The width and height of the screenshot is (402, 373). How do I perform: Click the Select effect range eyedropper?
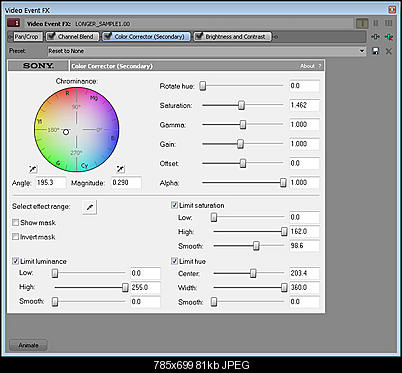click(89, 207)
